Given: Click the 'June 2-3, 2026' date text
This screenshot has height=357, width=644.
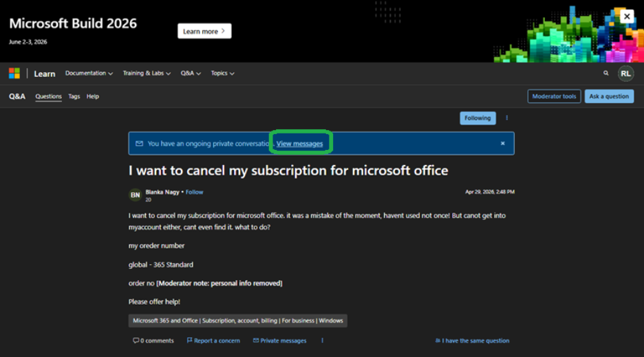Looking at the screenshot, I should click(28, 42).
